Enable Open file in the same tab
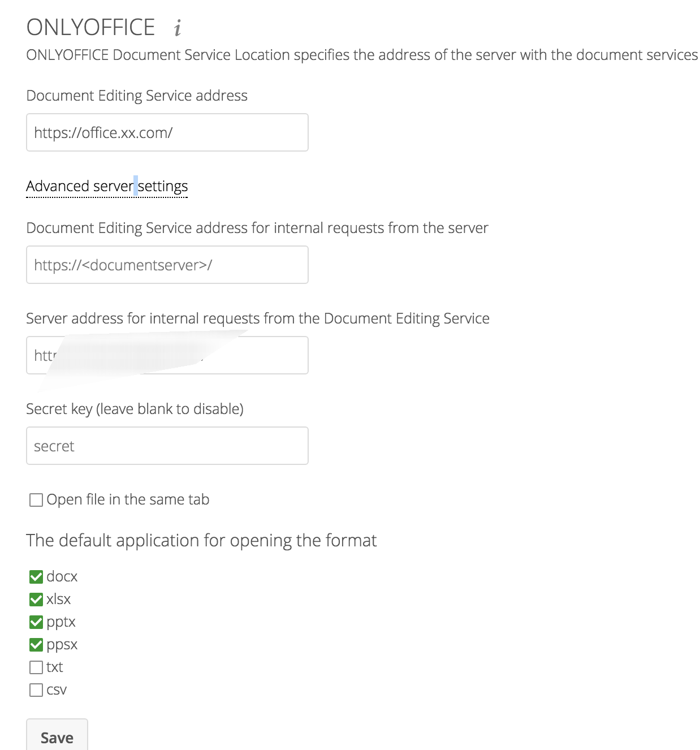 (x=36, y=499)
